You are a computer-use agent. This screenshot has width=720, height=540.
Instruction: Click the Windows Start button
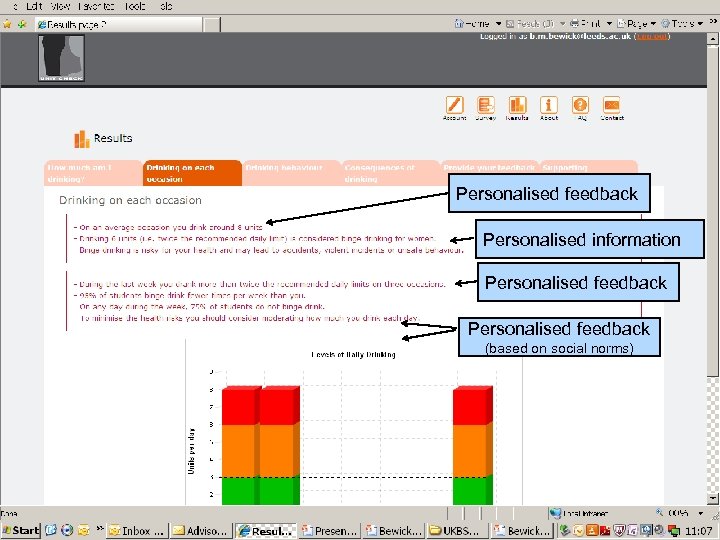click(20, 530)
